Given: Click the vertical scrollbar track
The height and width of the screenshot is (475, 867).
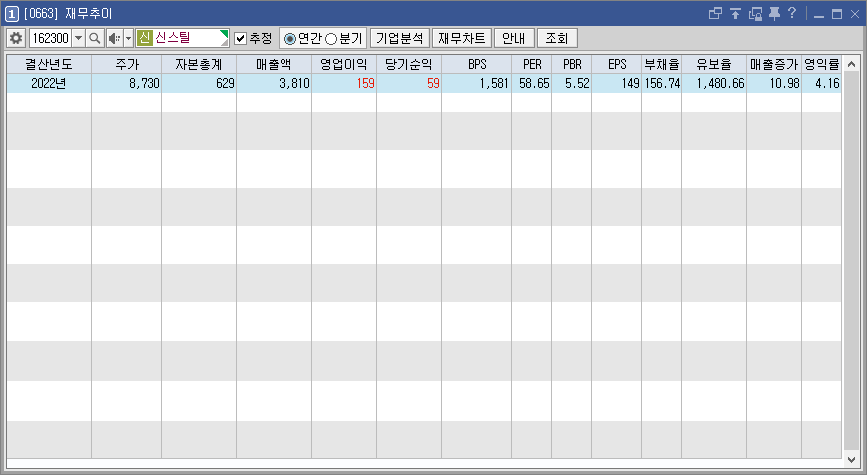Looking at the screenshot, I should [x=852, y=261].
